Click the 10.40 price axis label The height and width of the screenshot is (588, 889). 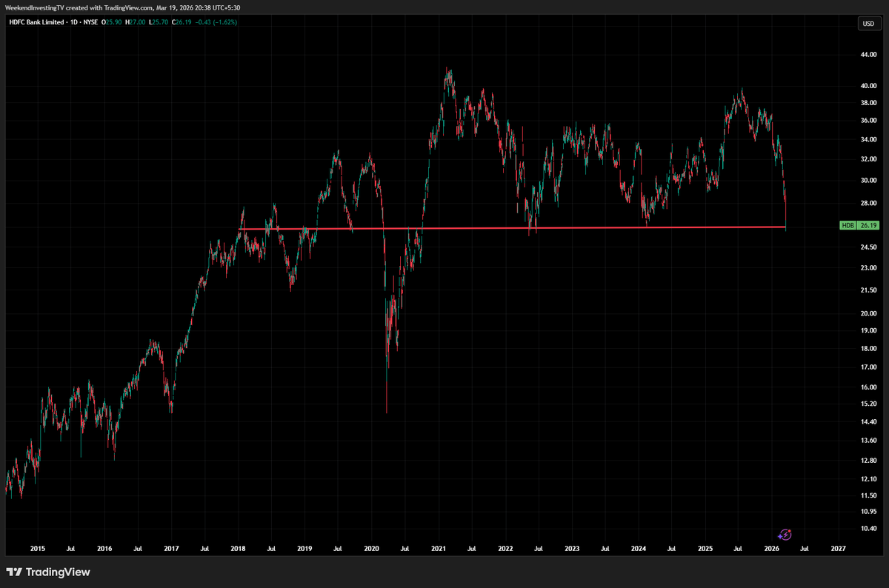tap(868, 529)
